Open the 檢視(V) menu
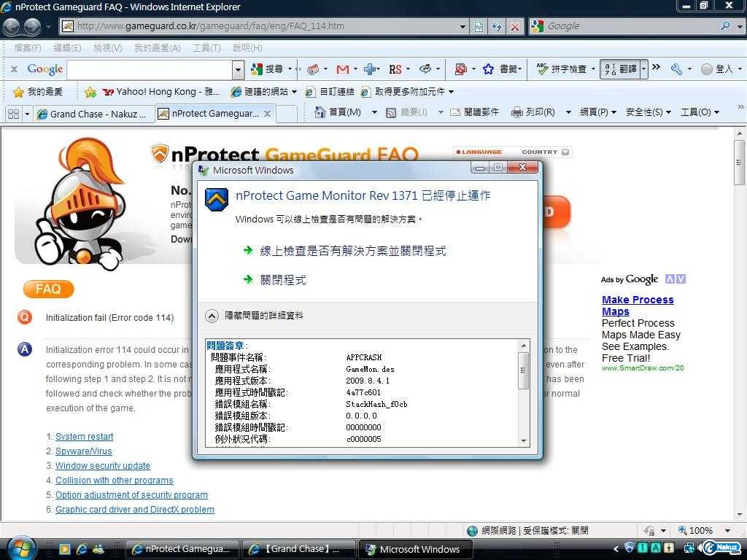The width and height of the screenshot is (747, 560). 108,48
